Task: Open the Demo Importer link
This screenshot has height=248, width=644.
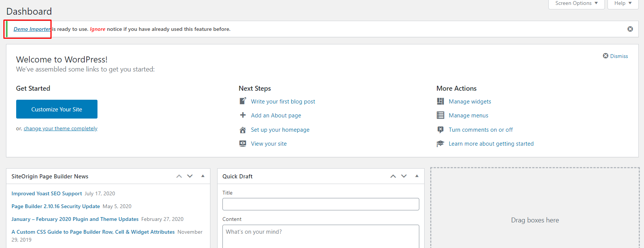Action: tap(32, 29)
